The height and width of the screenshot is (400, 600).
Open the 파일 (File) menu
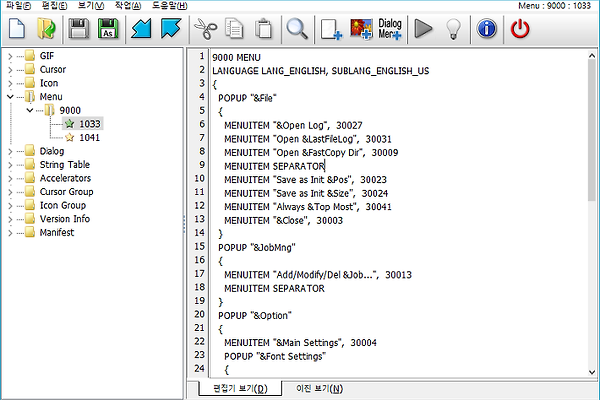(17, 6)
